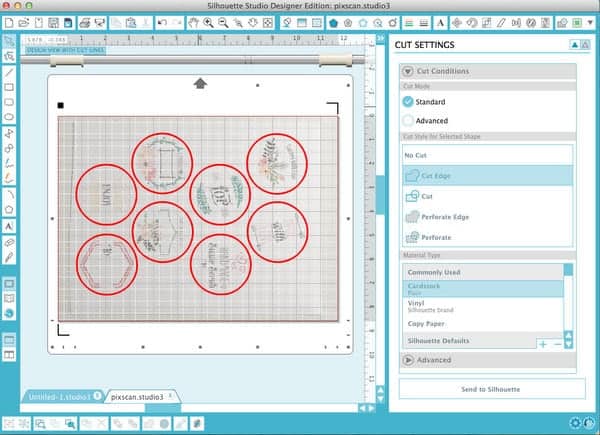
Task: Select Vinyl material type
Action: click(483, 306)
